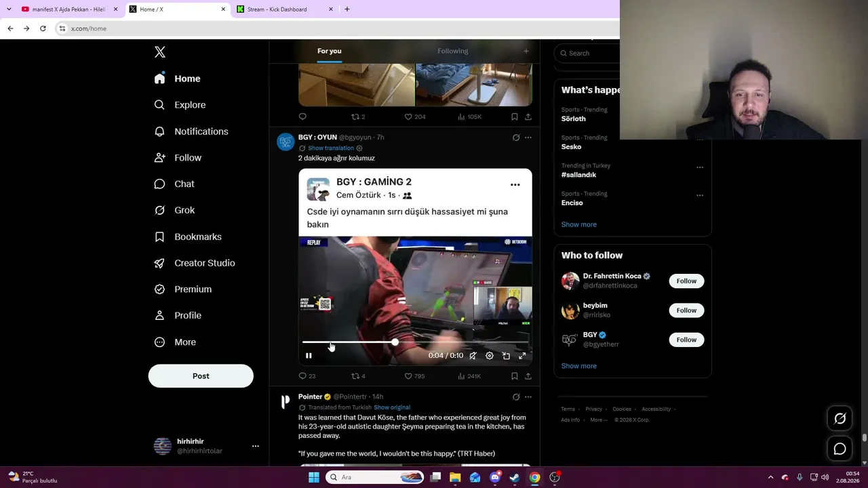Click the Windows Start button
Screen dimensions: 868x488
pos(313,477)
